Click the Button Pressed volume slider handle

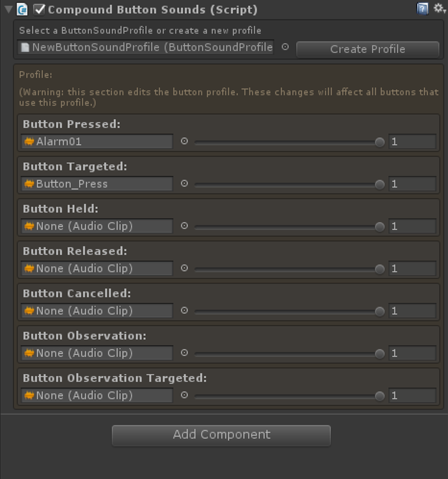(x=379, y=142)
